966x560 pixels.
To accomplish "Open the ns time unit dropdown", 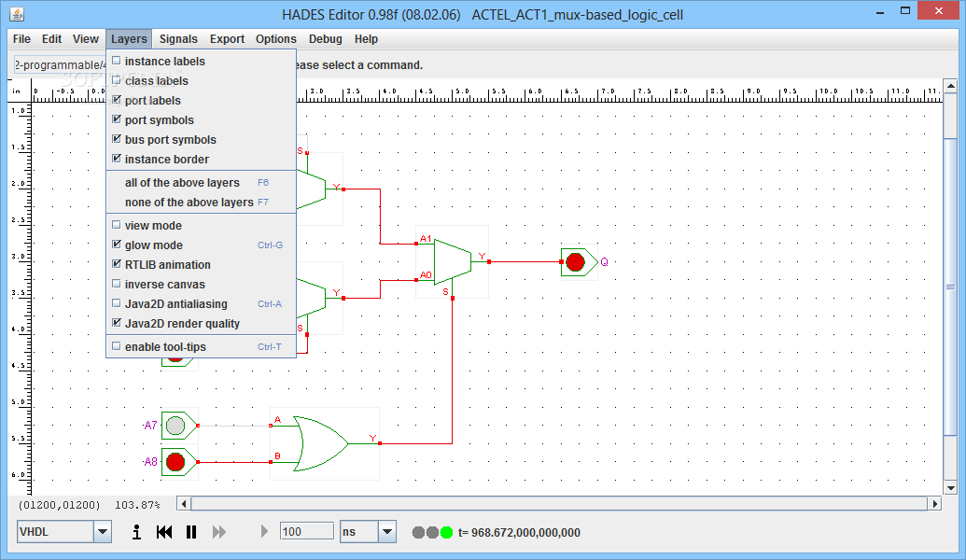I will coord(387,532).
